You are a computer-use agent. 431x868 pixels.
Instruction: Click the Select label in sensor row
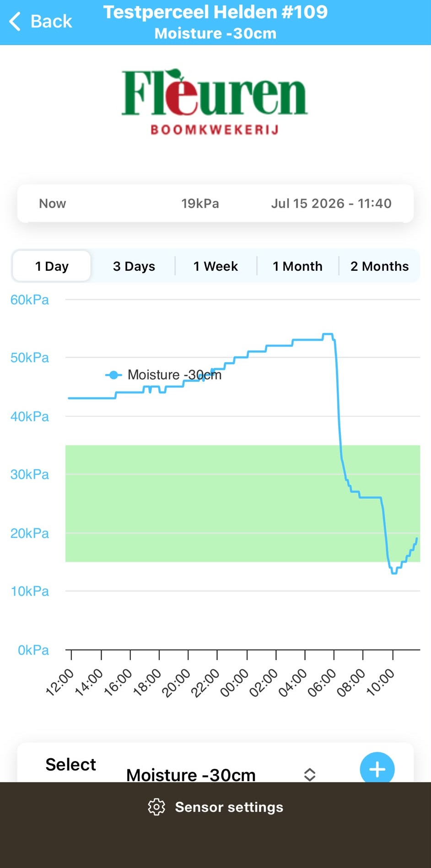(x=70, y=765)
